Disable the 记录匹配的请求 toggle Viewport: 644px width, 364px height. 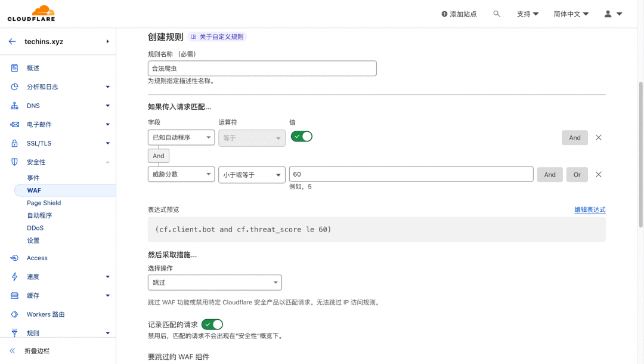(212, 324)
